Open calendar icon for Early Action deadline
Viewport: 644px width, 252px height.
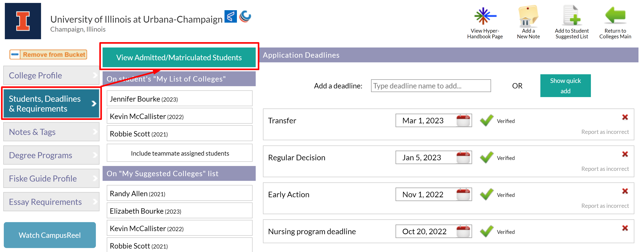pos(463,195)
